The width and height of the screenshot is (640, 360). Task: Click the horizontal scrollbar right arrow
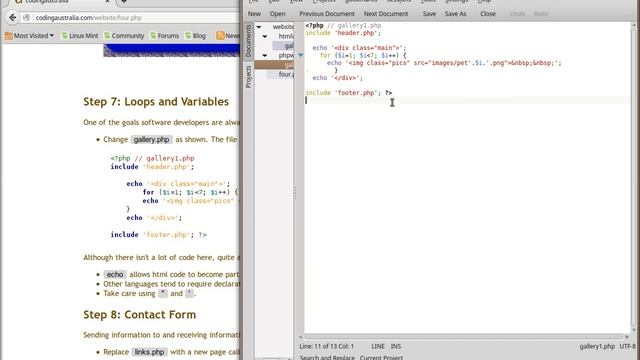pos(627,337)
